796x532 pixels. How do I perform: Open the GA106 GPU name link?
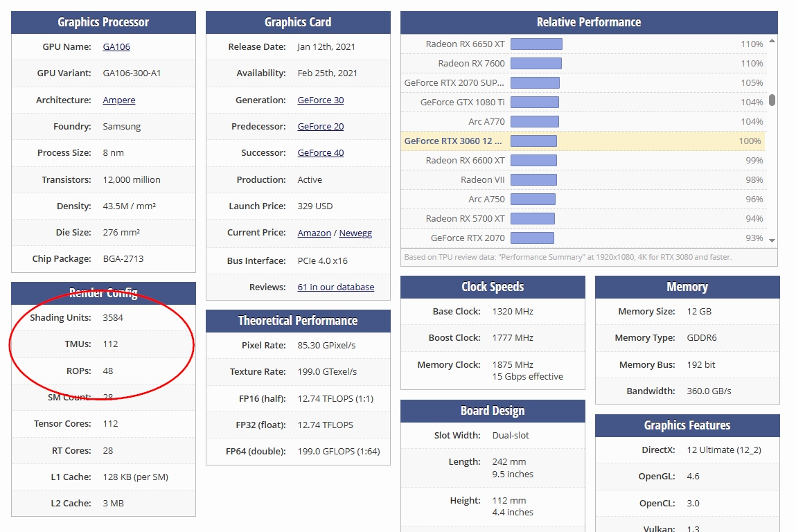pyautogui.click(x=116, y=46)
